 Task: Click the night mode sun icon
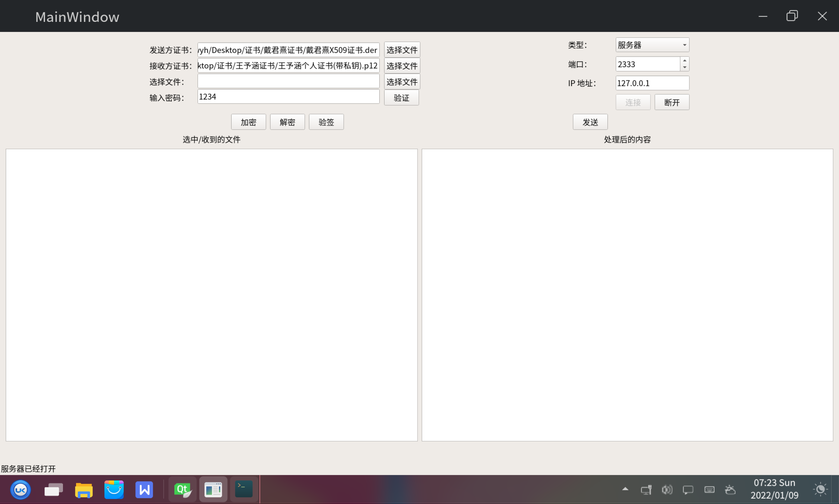pyautogui.click(x=820, y=490)
